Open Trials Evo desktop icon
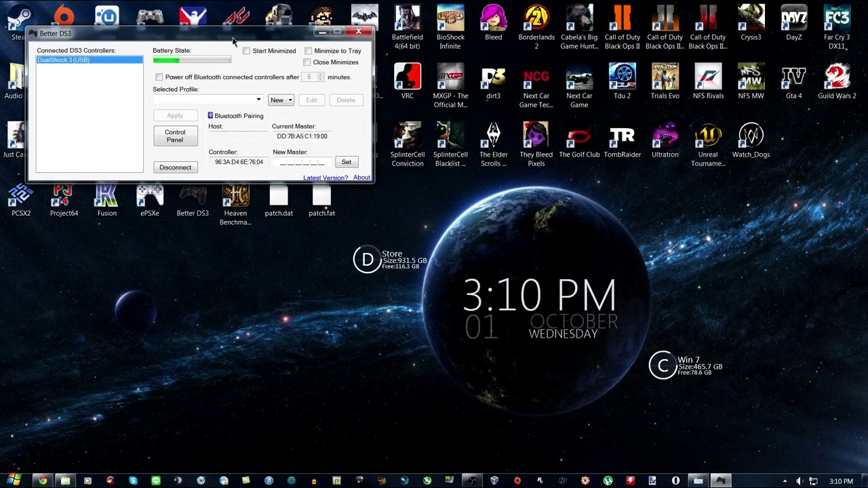 pyautogui.click(x=665, y=82)
